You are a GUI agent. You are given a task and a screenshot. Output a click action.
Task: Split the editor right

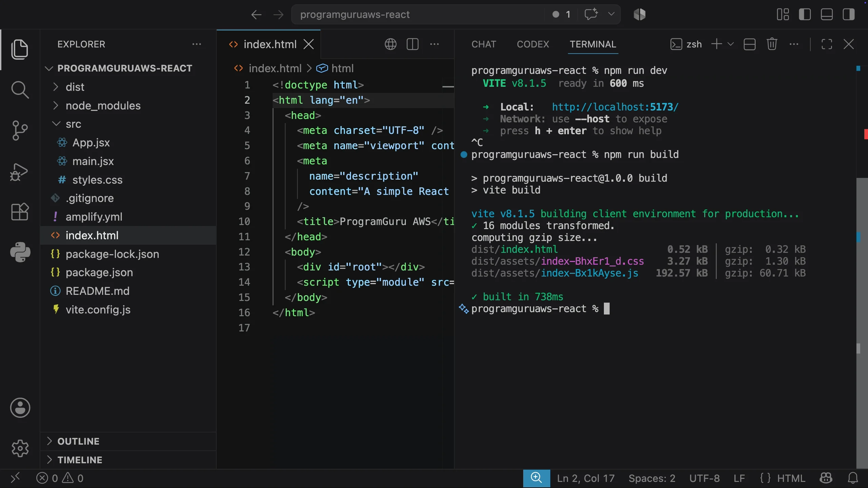[412, 44]
